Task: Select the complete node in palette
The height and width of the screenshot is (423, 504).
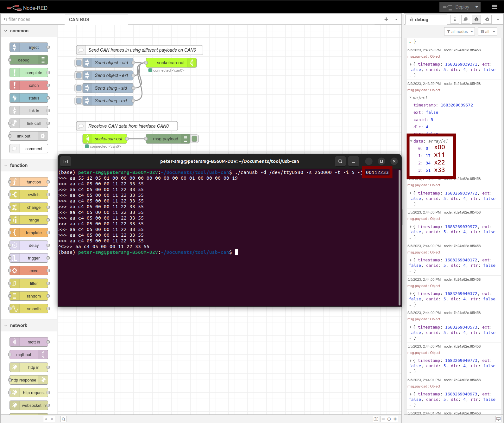Action: coord(29,73)
